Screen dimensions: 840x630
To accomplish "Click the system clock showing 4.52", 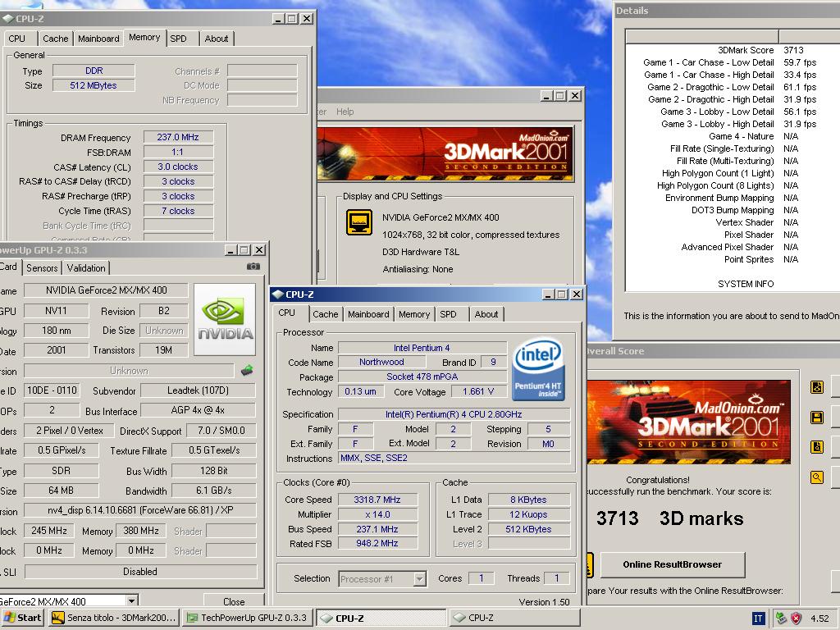I will tap(819, 619).
